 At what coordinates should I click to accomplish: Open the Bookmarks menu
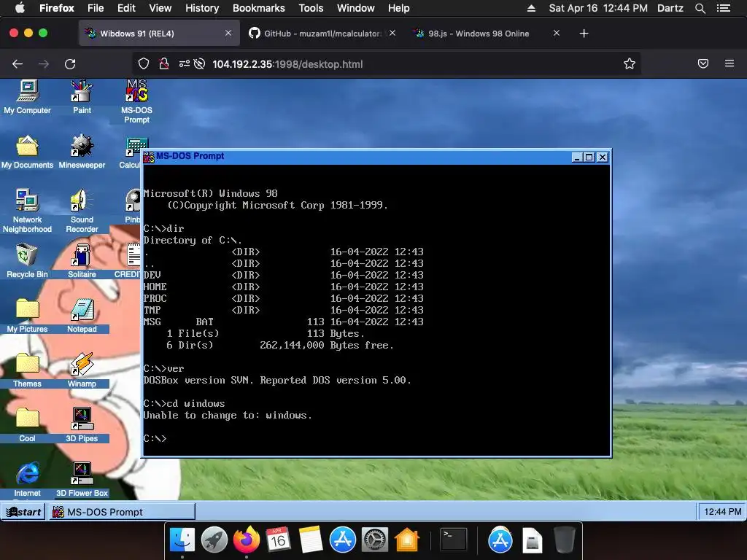[259, 8]
